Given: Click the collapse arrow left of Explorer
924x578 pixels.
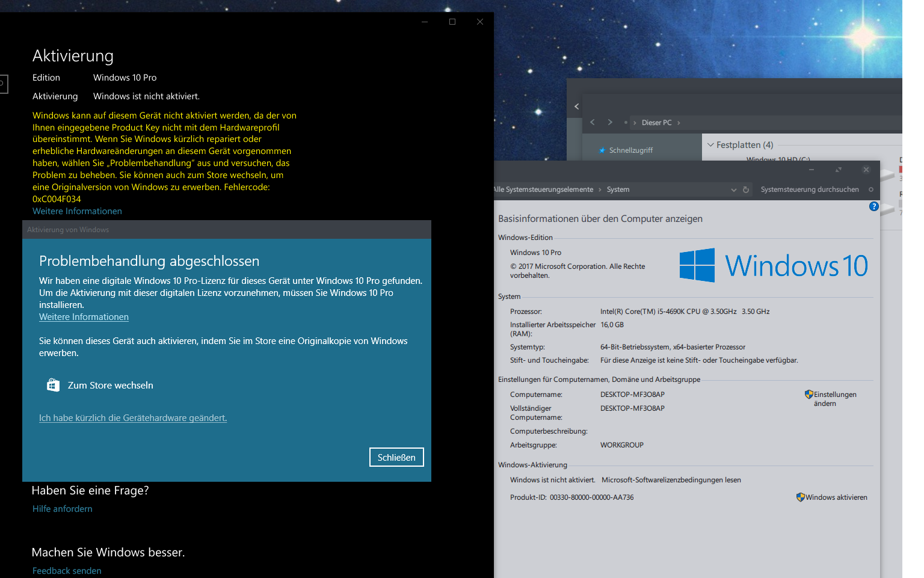Looking at the screenshot, I should 576,106.
